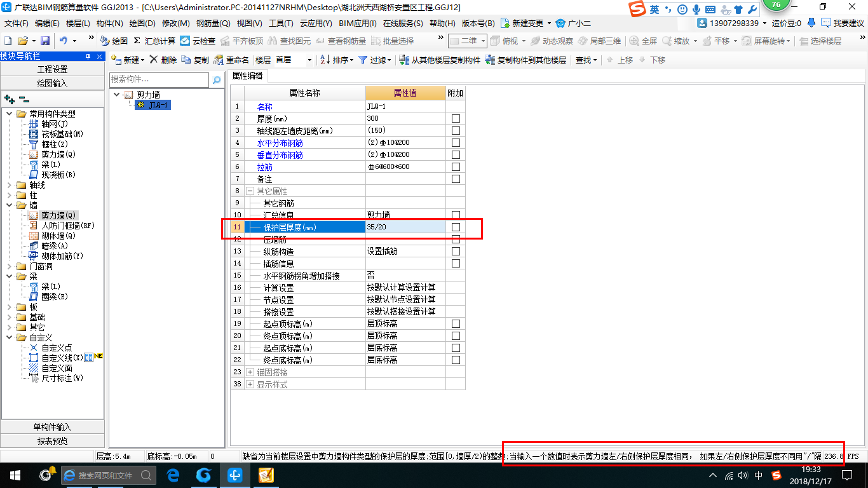868x488 pixels.
Task: Toggle 附加 checkbox for 拉筋
Action: tap(456, 167)
